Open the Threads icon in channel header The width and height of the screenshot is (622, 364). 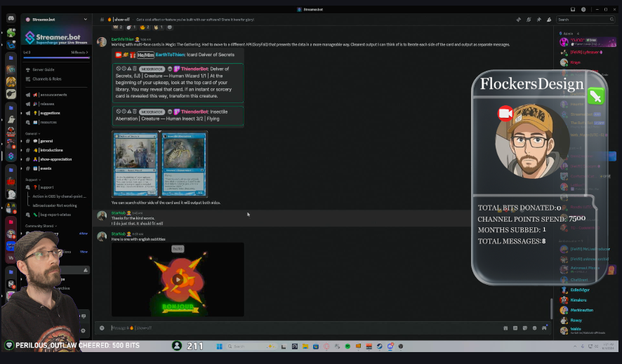[519, 20]
